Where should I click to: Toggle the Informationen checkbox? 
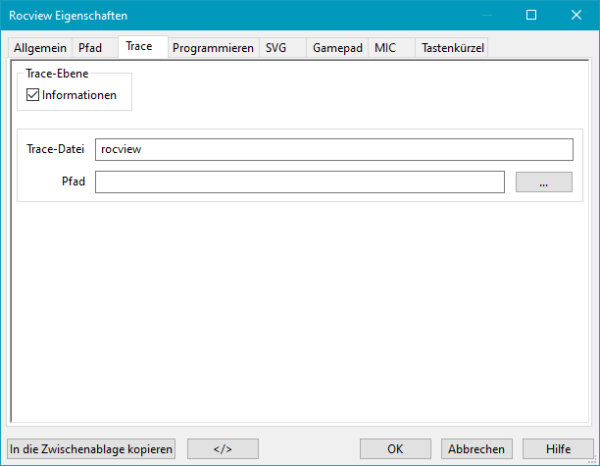(x=33, y=95)
